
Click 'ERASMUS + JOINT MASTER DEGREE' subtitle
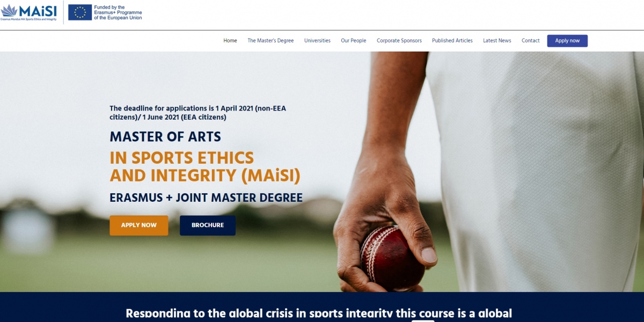point(206,197)
